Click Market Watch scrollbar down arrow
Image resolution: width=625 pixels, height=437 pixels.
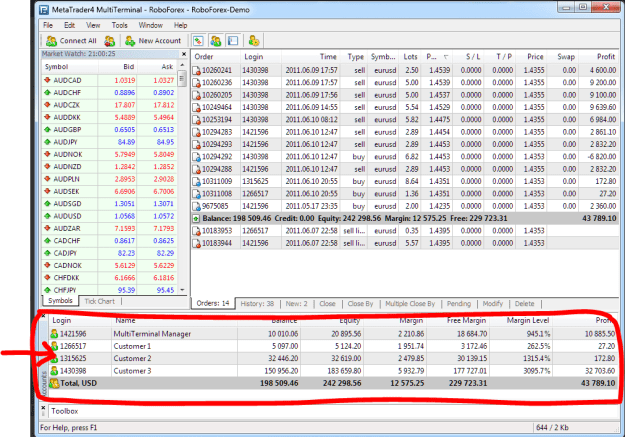(x=182, y=290)
